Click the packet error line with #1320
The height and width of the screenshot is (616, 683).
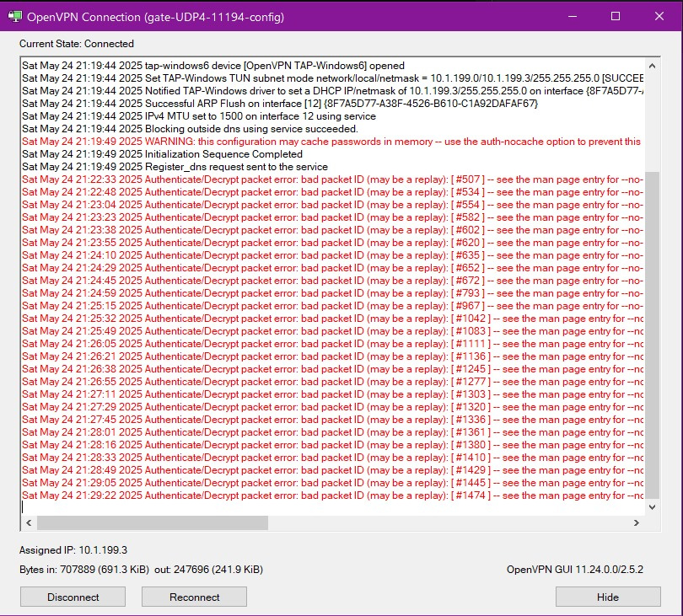coord(332,407)
